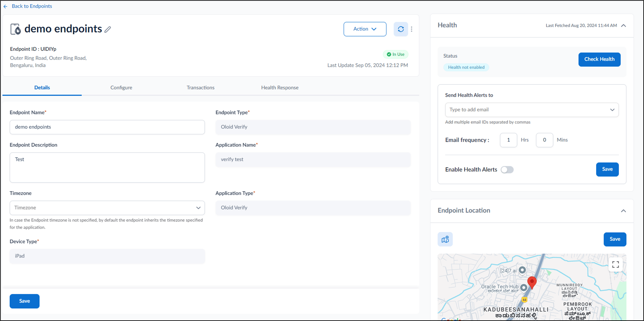Screen dimensions: 644x321
Task: Click the Last Fetched Aug 20, 2024 timestamp
Action: 581,25
